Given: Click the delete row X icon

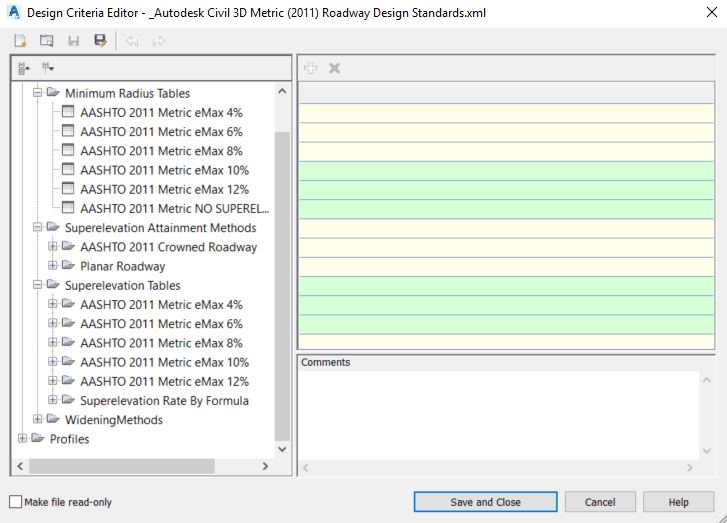Looking at the screenshot, I should click(334, 69).
